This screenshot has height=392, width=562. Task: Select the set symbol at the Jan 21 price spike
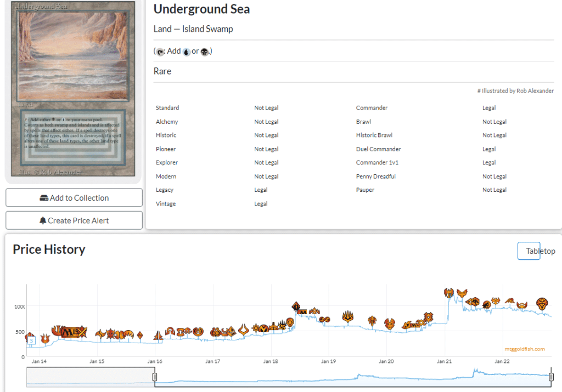tap(449, 293)
